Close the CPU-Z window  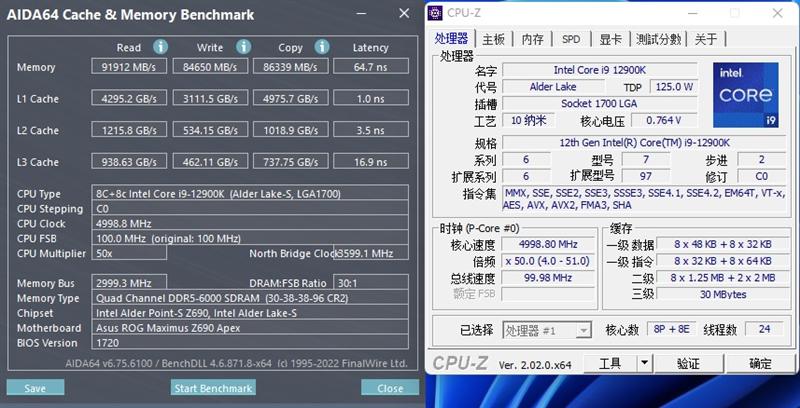778,13
